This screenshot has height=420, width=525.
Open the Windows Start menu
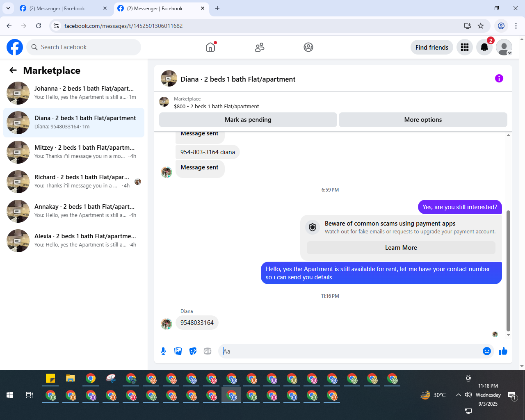(x=10, y=395)
